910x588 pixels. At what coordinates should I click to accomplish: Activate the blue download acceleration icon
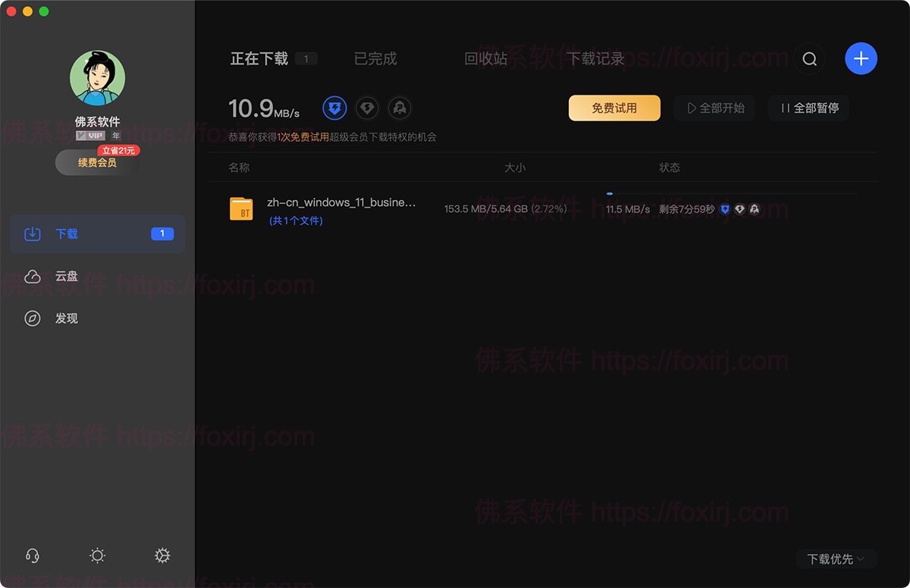pos(334,108)
